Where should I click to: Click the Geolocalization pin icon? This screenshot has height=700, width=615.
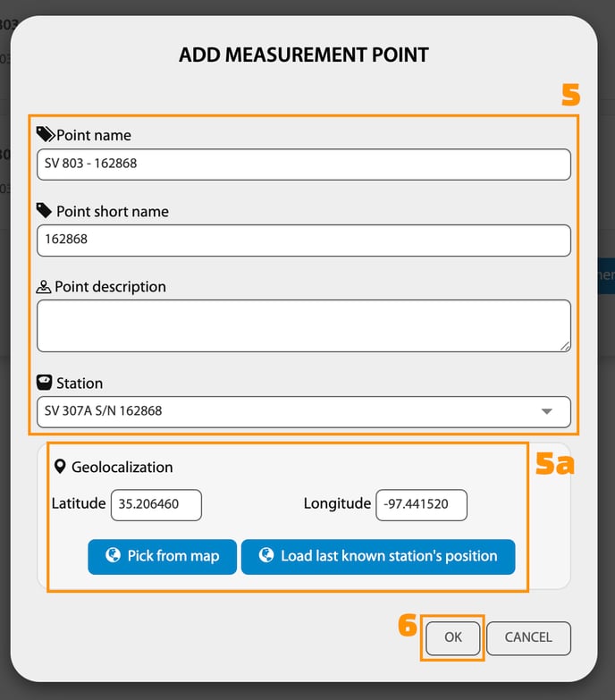coord(60,467)
